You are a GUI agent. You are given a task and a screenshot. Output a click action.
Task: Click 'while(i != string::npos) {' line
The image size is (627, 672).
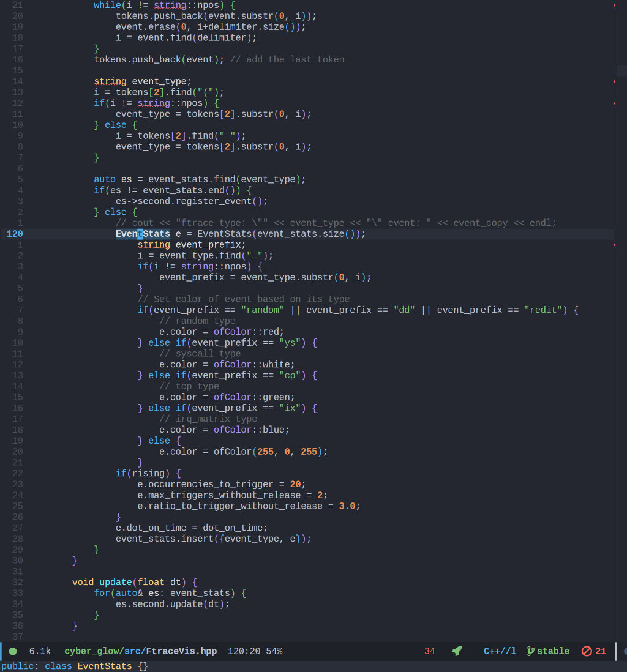(165, 5)
